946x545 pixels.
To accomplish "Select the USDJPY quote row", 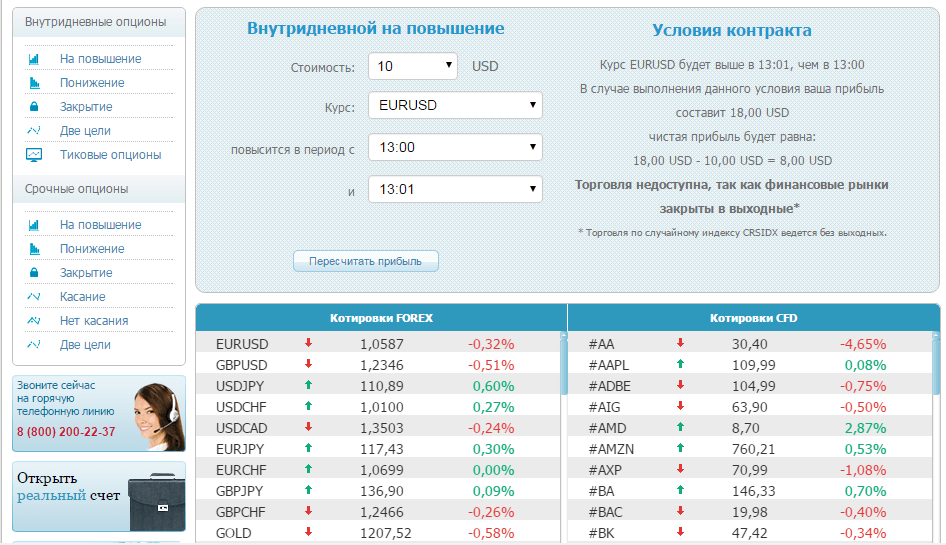I will click(378, 386).
